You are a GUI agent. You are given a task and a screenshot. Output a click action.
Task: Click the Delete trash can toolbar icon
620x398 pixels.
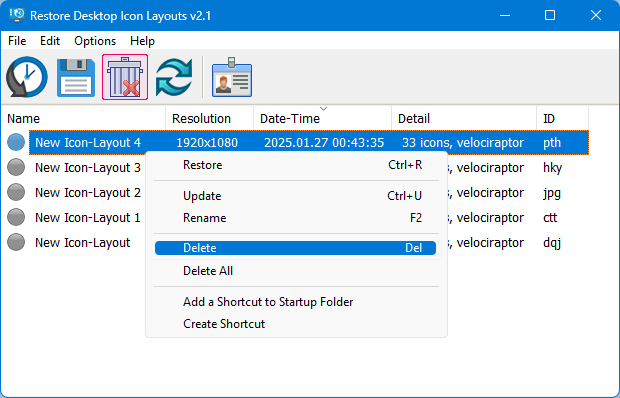coord(125,77)
